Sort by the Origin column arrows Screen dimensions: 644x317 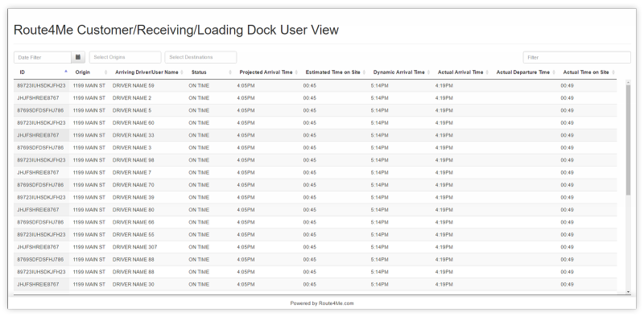(x=105, y=72)
